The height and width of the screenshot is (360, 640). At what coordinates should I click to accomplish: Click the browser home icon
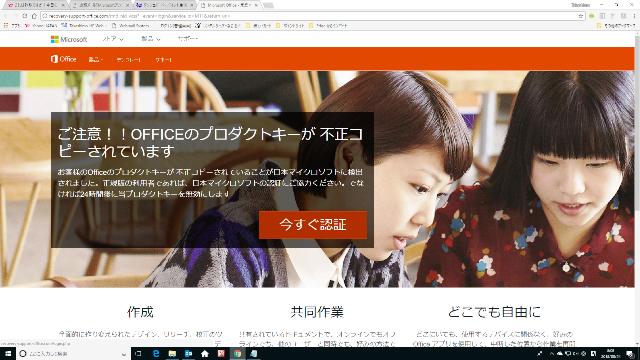[34, 16]
